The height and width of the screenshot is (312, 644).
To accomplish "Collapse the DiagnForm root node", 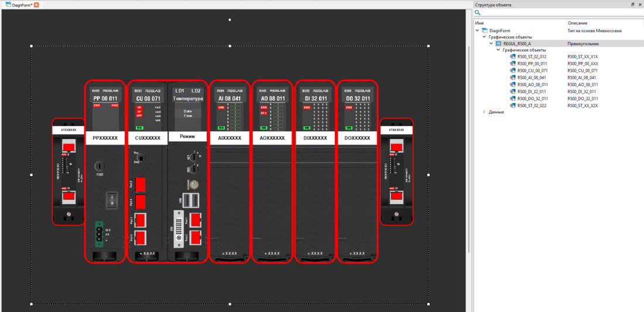I will [x=478, y=30].
